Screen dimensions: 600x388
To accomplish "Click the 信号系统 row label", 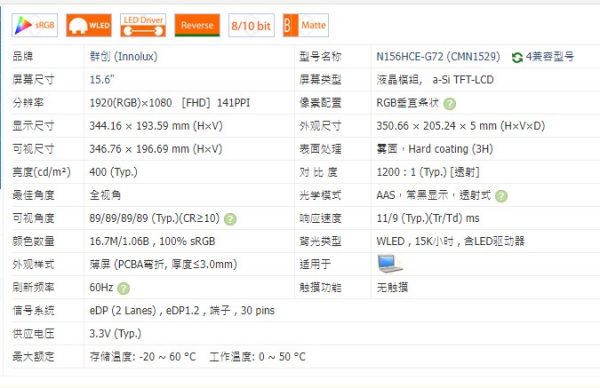I will pos(33,310).
